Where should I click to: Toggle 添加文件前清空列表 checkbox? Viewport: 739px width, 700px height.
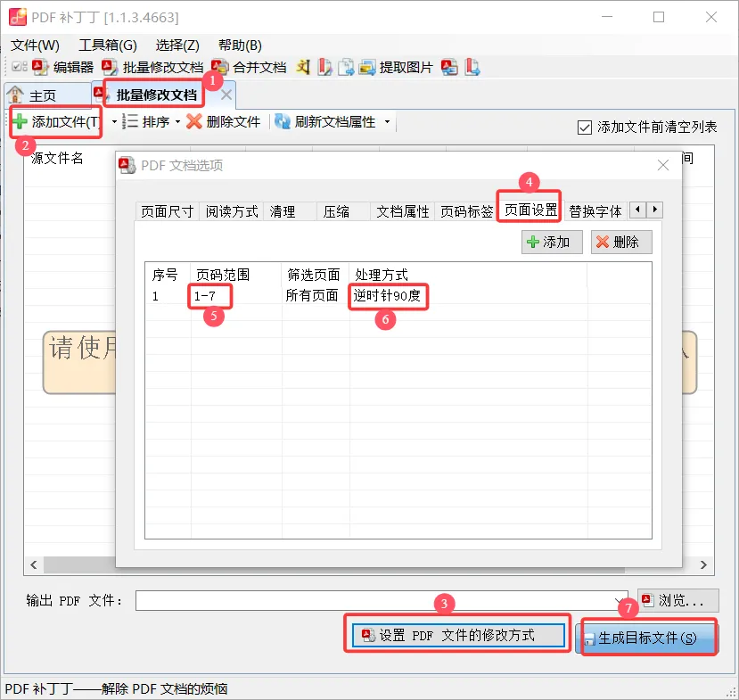point(585,128)
